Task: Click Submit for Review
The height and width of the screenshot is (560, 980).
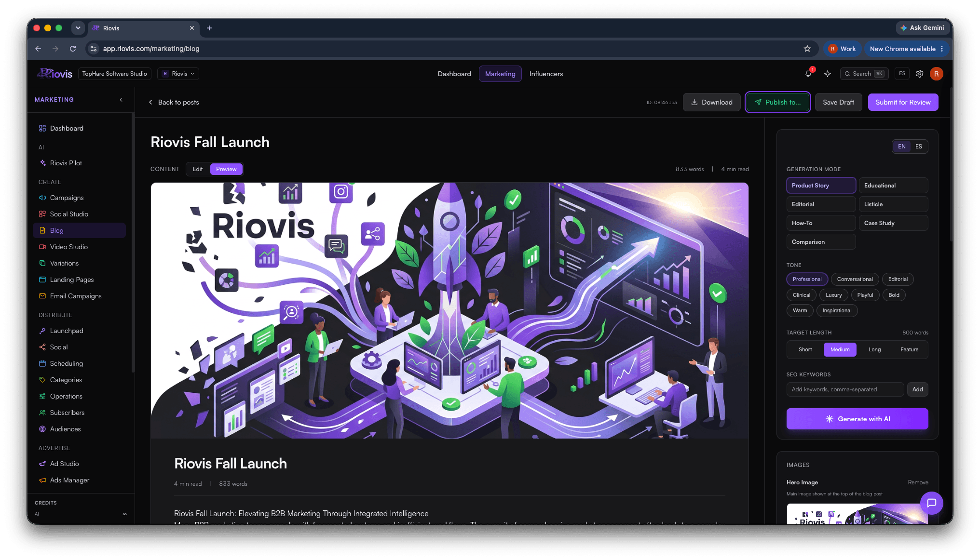Action: tap(903, 102)
